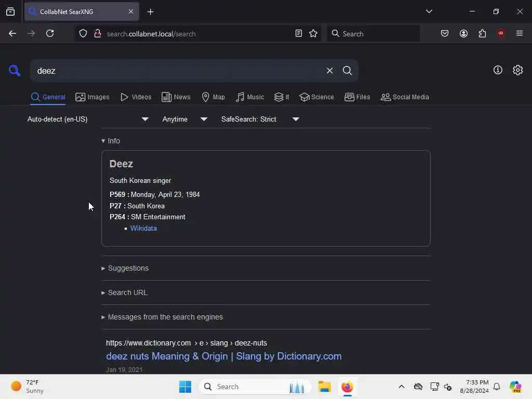
Task: Open tracking protection shield icon
Action: click(83, 33)
